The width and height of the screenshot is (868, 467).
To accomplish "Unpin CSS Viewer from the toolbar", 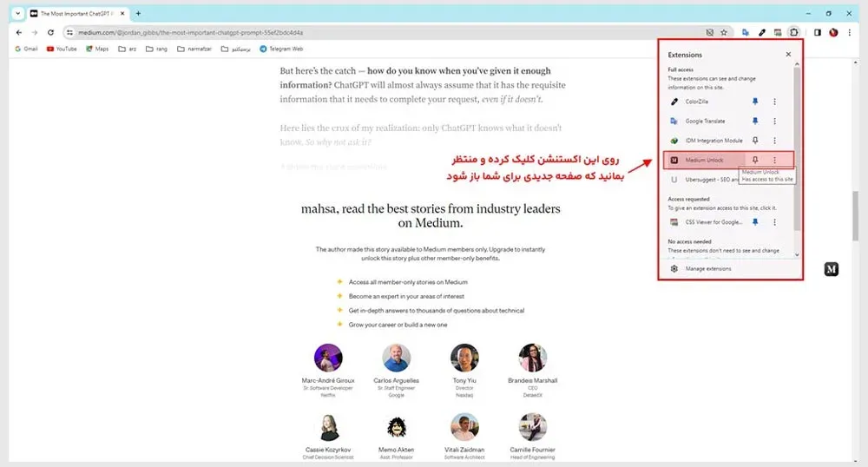I will tap(754, 222).
